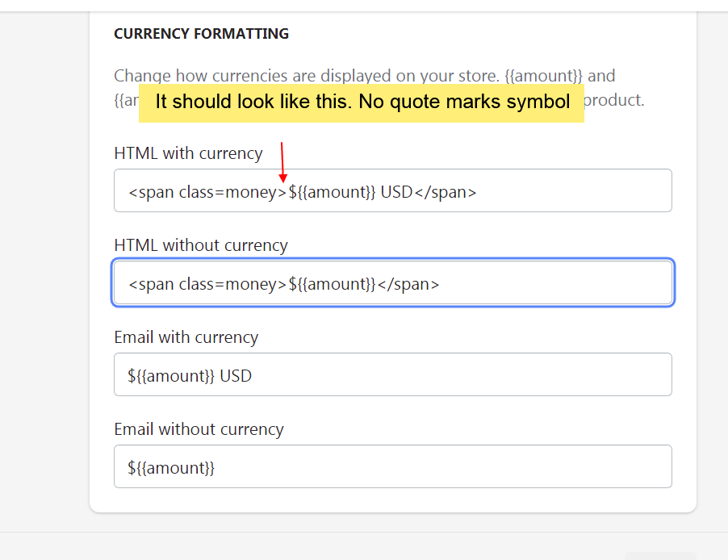Click the "Change how currencies are displayed" description
This screenshot has width=728, height=560.
[x=307, y=77]
